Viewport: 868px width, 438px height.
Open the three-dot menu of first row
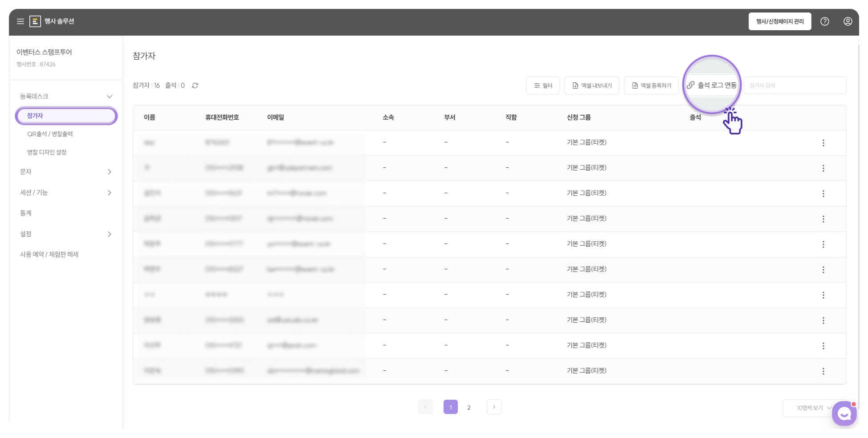[823, 143]
